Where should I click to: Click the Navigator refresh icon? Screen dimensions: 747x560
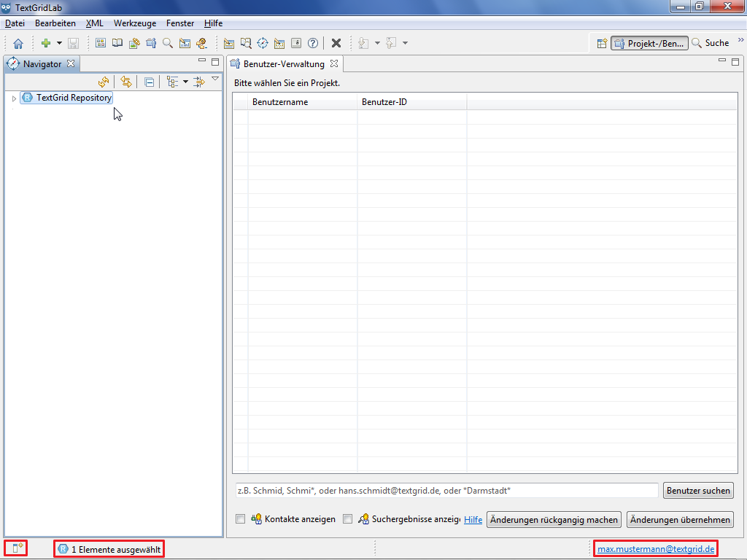pos(104,82)
